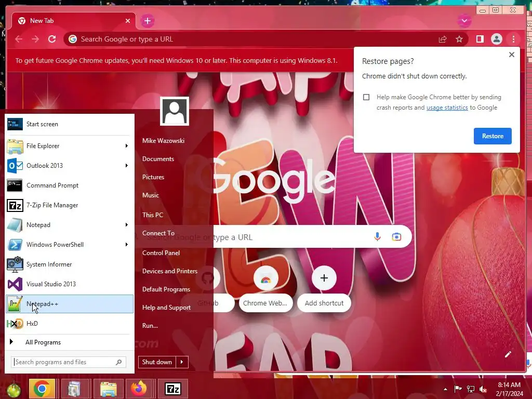Image resolution: width=532 pixels, height=399 pixels.
Task: Click the Start button on taskbar
Action: 13,390
